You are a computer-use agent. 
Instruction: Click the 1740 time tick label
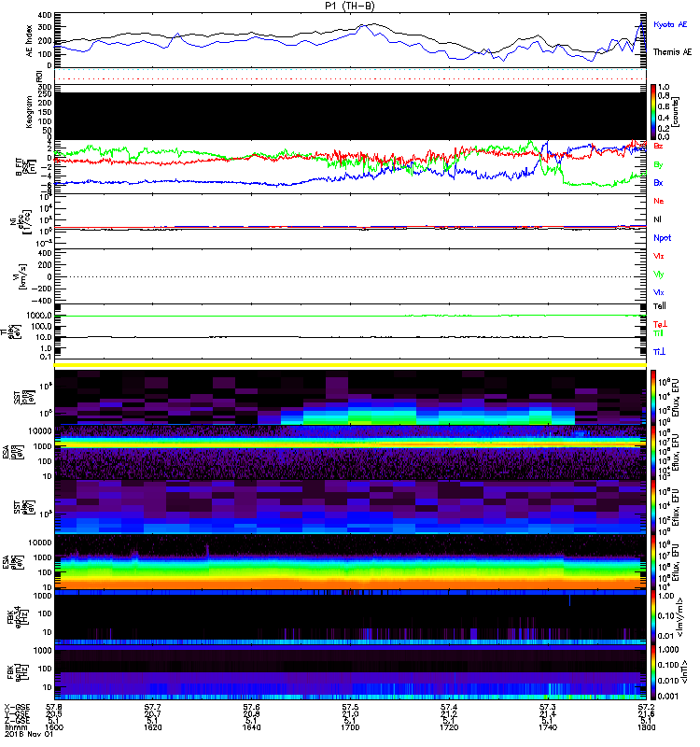coord(548,727)
